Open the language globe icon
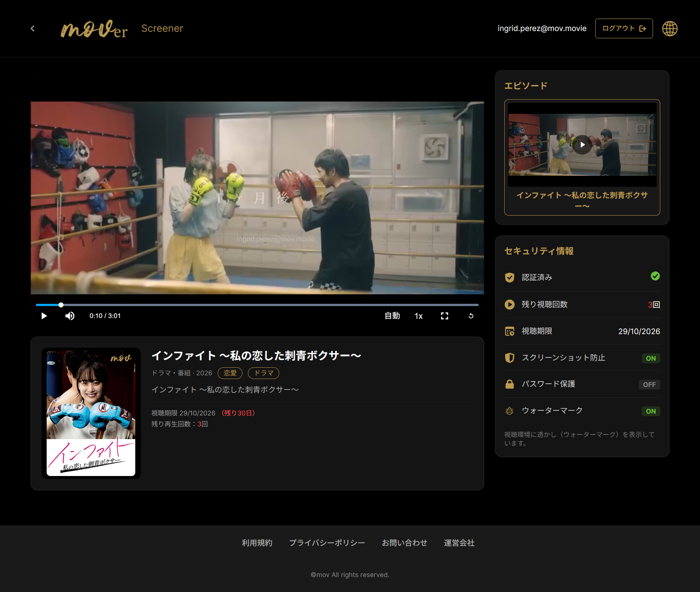700x592 pixels. pyautogui.click(x=670, y=28)
